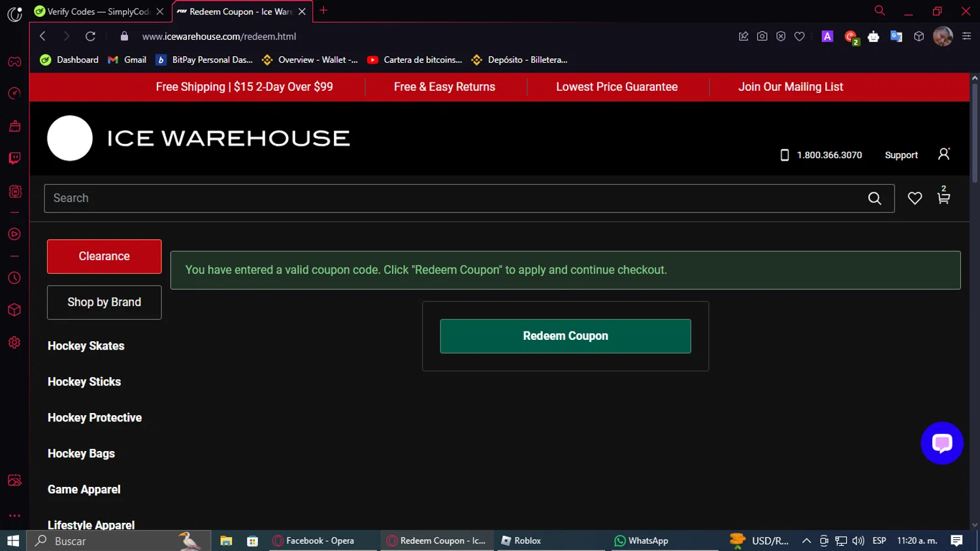Open the red extension with badge 2
Viewport: 980px width, 551px height.
[851, 37]
